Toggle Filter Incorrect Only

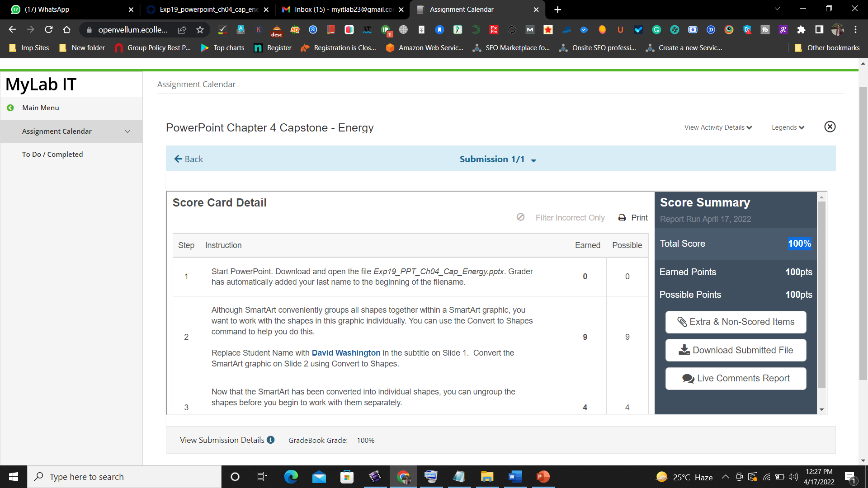pyautogui.click(x=561, y=218)
